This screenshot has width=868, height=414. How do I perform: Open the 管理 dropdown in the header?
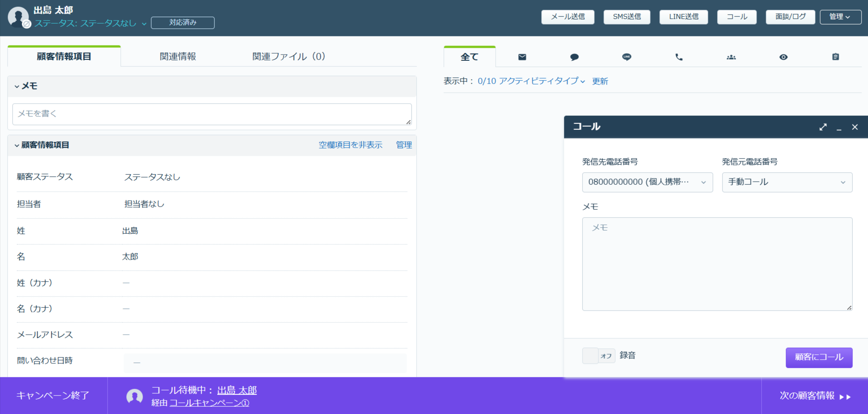tap(840, 17)
